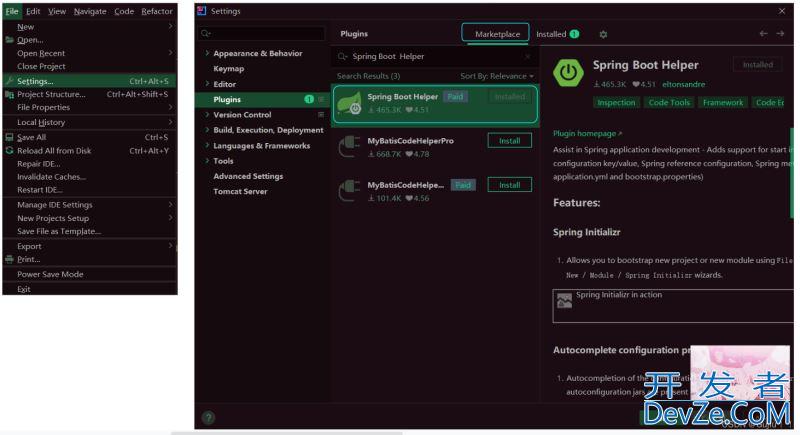Click the Open folder icon

pyautogui.click(x=9, y=40)
